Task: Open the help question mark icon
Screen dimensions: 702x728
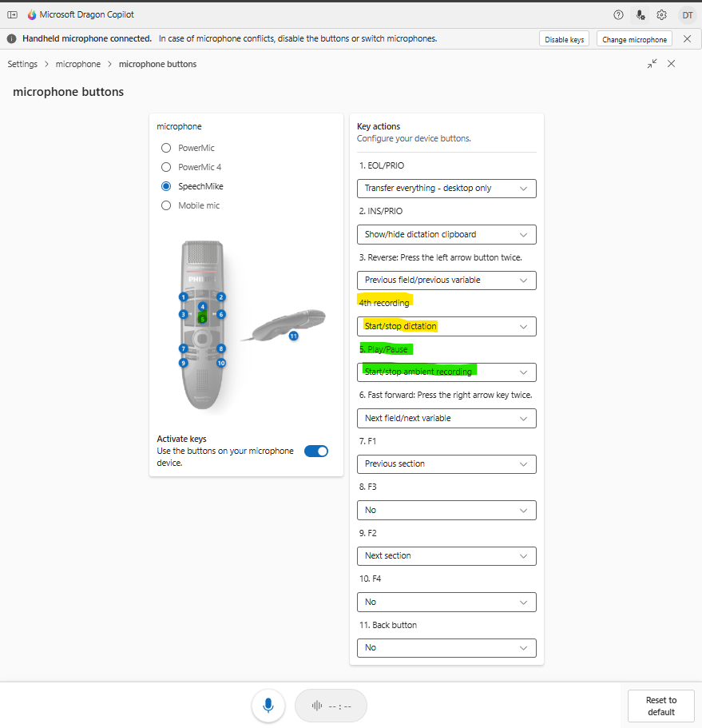Action: coord(618,15)
